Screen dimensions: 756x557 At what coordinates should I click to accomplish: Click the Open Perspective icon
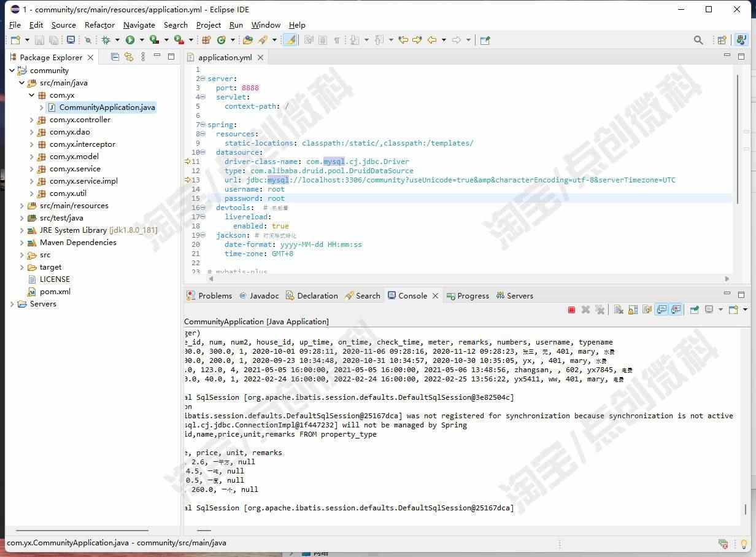pyautogui.click(x=722, y=40)
